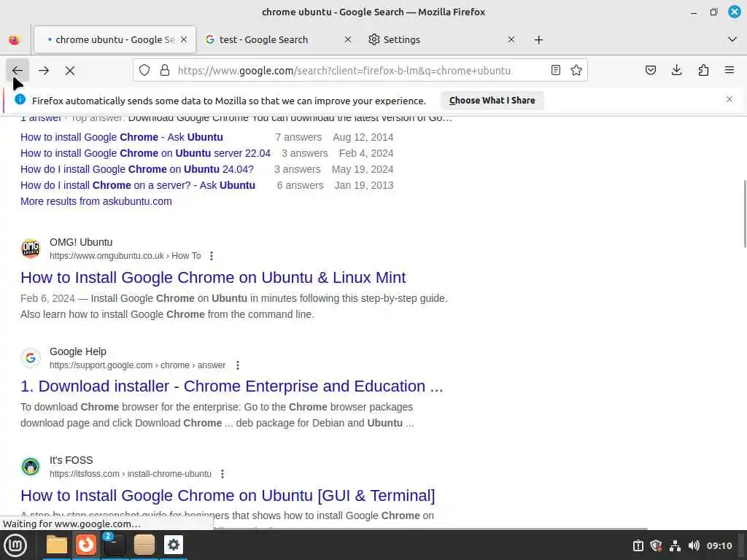The image size is (747, 560).
Task: Open options menu for It's FOSS result
Action: [222, 474]
